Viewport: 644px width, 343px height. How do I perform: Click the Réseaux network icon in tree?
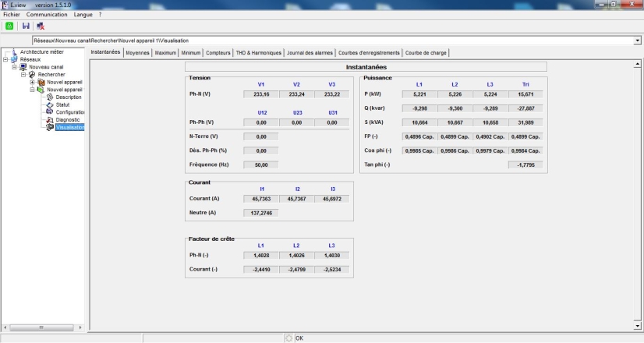click(x=14, y=59)
